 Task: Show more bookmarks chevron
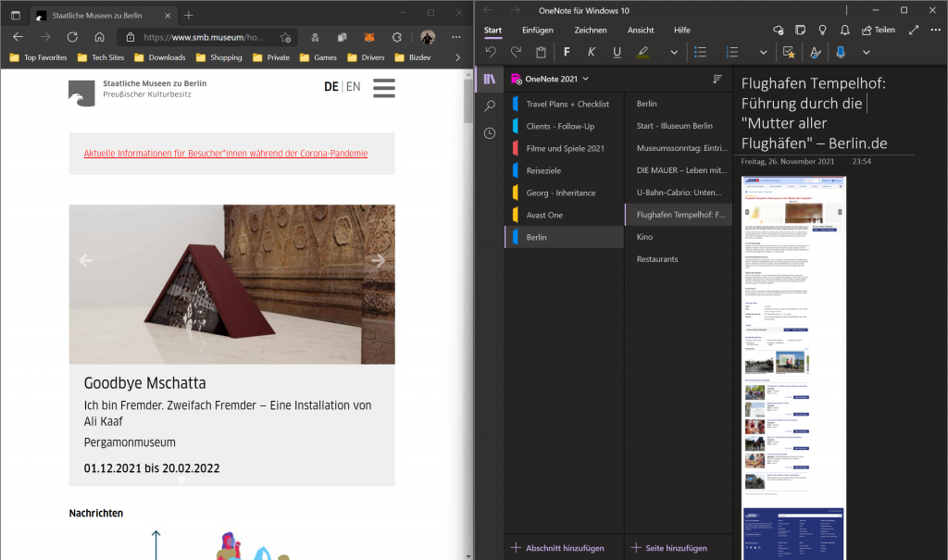coord(457,57)
